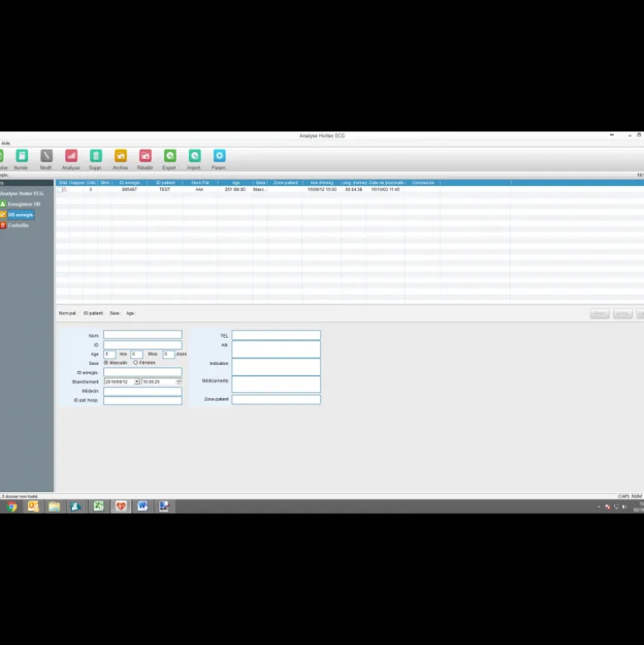Select the DB enregis. sidebar entry
Screen dimensions: 644x645
pos(21,215)
